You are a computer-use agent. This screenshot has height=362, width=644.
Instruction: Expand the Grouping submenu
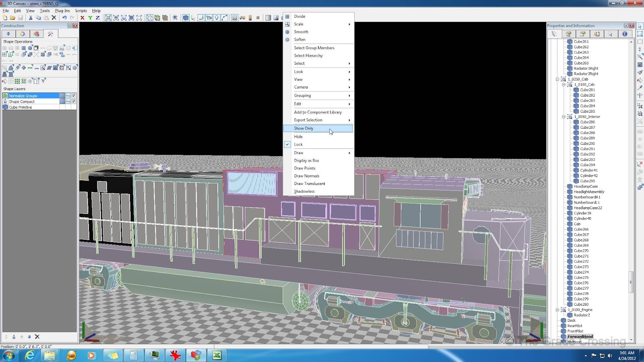coord(318,96)
